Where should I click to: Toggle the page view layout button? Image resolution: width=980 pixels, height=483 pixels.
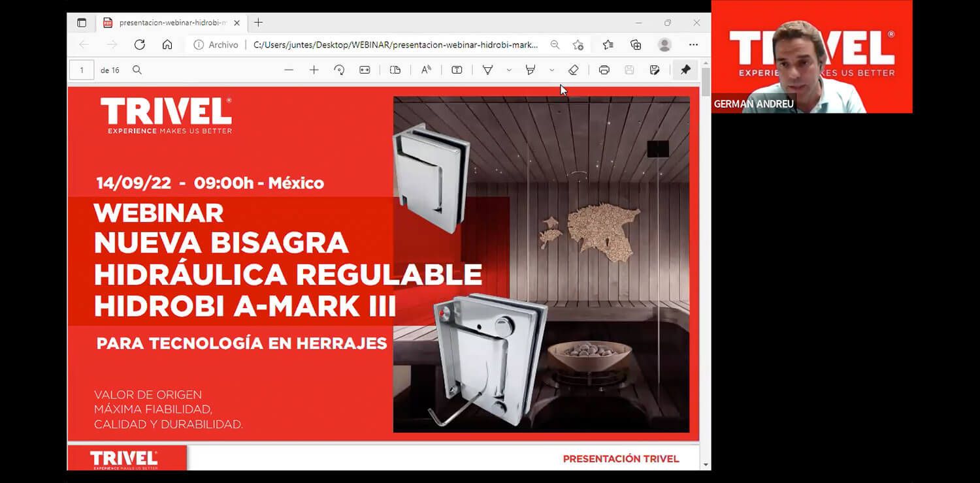395,70
